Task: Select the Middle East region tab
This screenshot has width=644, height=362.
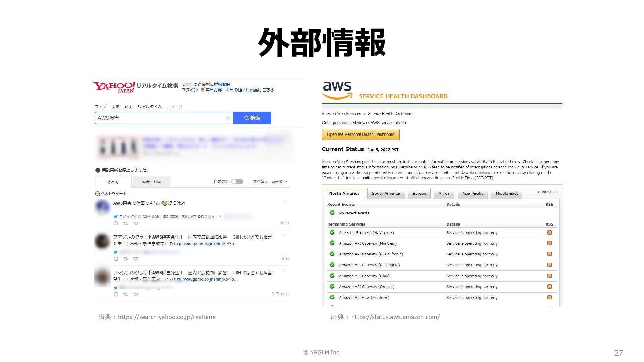Action: [x=506, y=193]
